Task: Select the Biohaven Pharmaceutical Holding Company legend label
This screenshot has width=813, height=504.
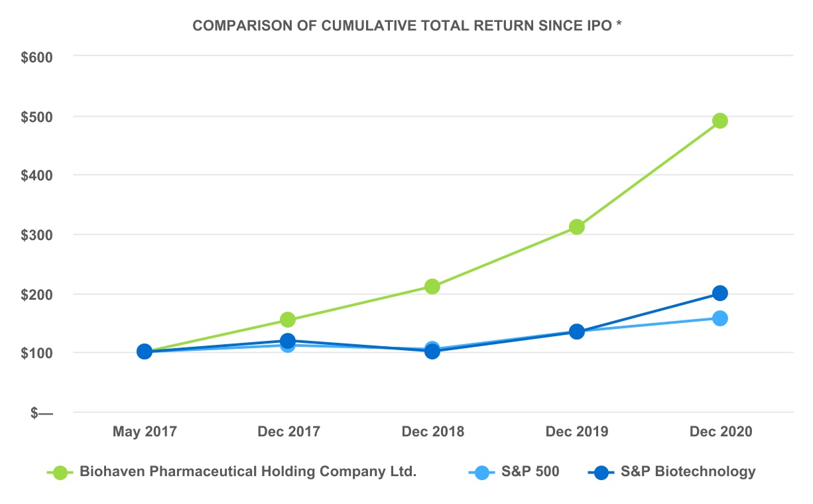Action: pyautogui.click(x=247, y=472)
